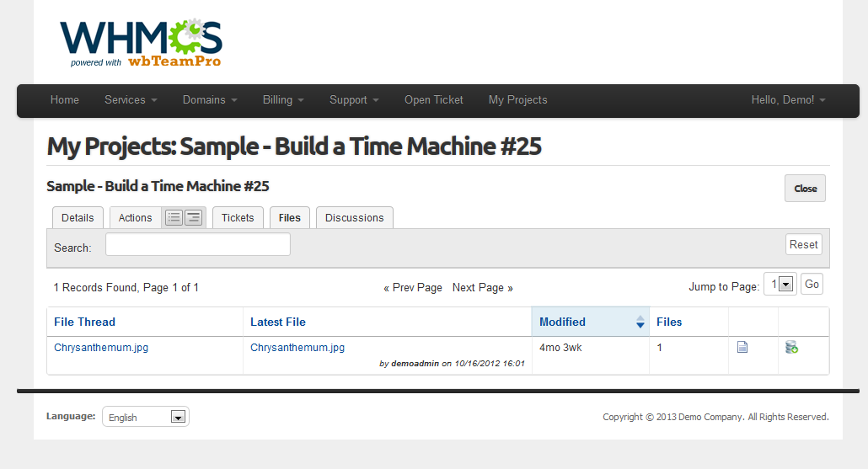
Task: Click the add file version icon
Action: [x=791, y=347]
